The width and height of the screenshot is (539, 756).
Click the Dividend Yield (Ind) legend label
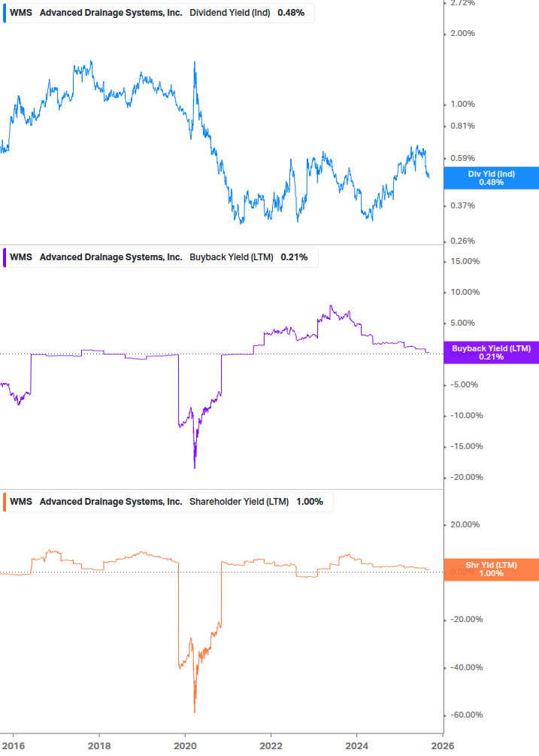pyautogui.click(x=230, y=13)
